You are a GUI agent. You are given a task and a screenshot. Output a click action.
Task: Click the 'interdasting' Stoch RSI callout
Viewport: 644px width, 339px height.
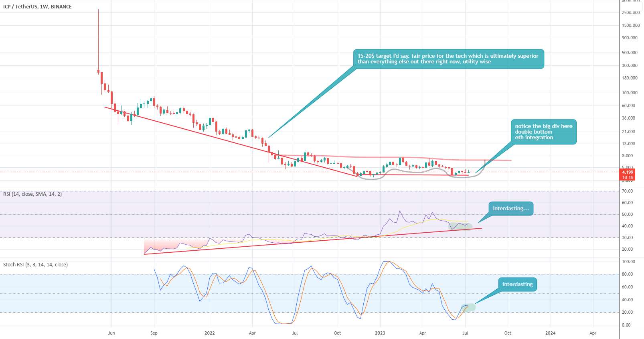518,284
